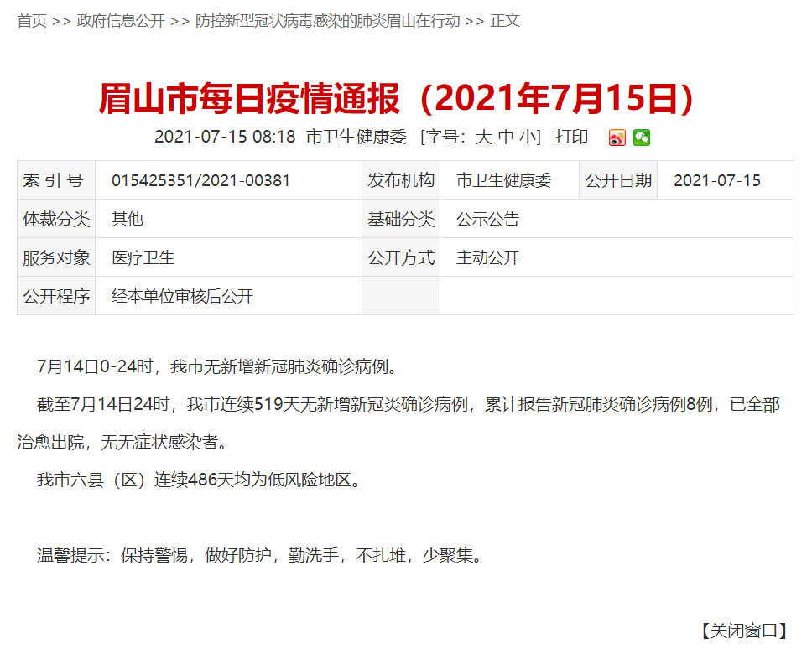Set font size to 大
This screenshot has width=812, height=659.
pos(484,138)
